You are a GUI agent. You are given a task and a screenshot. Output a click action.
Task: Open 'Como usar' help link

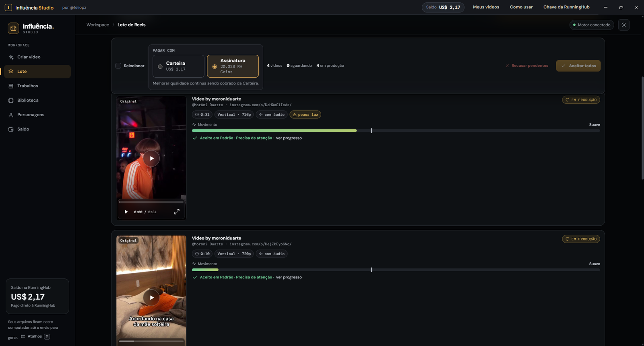521,7
